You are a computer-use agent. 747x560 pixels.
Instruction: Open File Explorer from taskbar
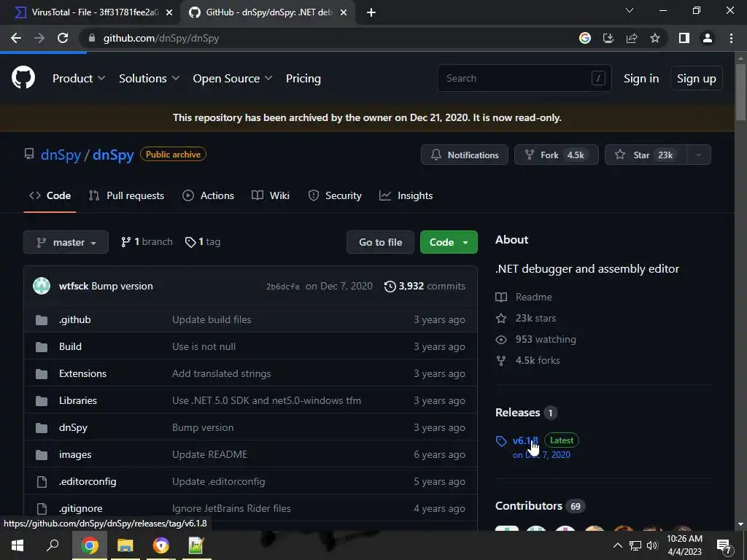click(x=125, y=545)
